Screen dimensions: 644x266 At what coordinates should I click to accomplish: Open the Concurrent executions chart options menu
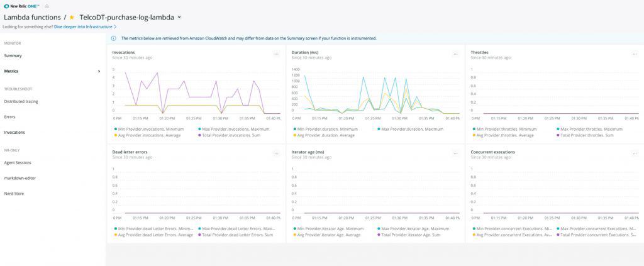tap(635, 153)
